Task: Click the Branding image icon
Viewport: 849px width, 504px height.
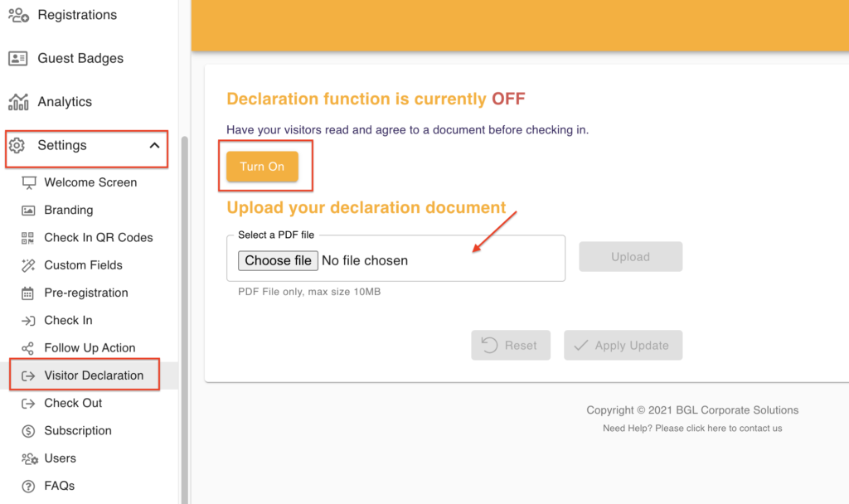Action: pyautogui.click(x=28, y=211)
